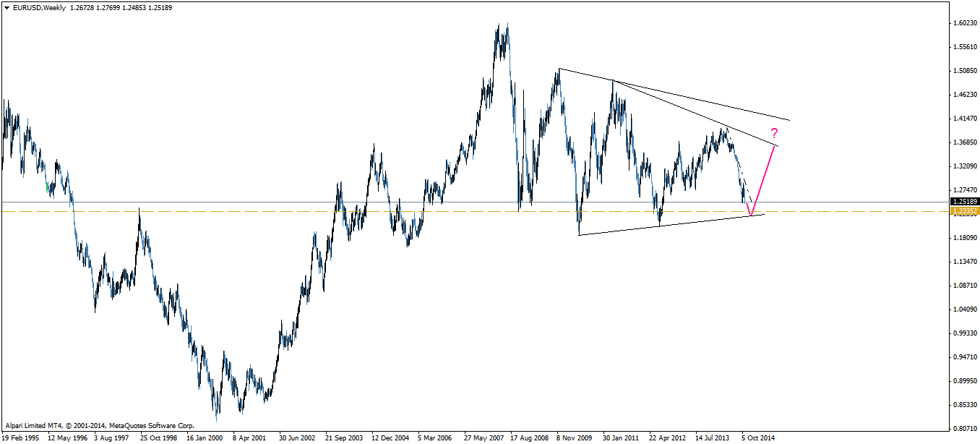Image resolution: width=980 pixels, height=444 pixels.
Task: Click date label 30 Jan 2011
Action: coord(622,438)
